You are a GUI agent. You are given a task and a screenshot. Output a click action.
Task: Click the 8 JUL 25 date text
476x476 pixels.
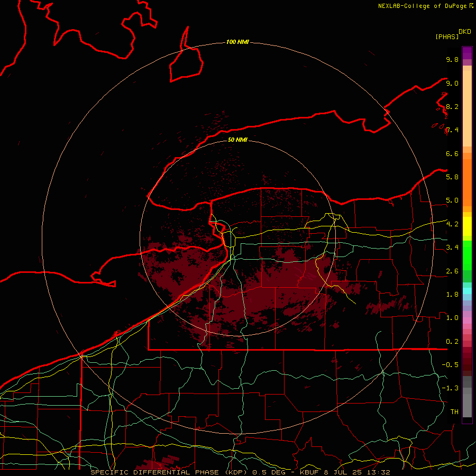click(344, 472)
